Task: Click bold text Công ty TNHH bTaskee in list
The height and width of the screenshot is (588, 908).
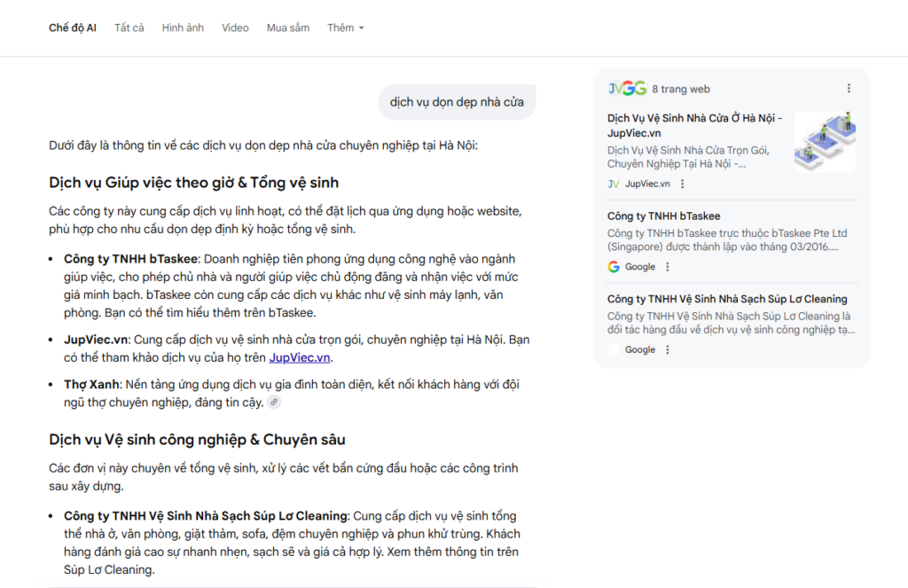Action: pos(131,259)
